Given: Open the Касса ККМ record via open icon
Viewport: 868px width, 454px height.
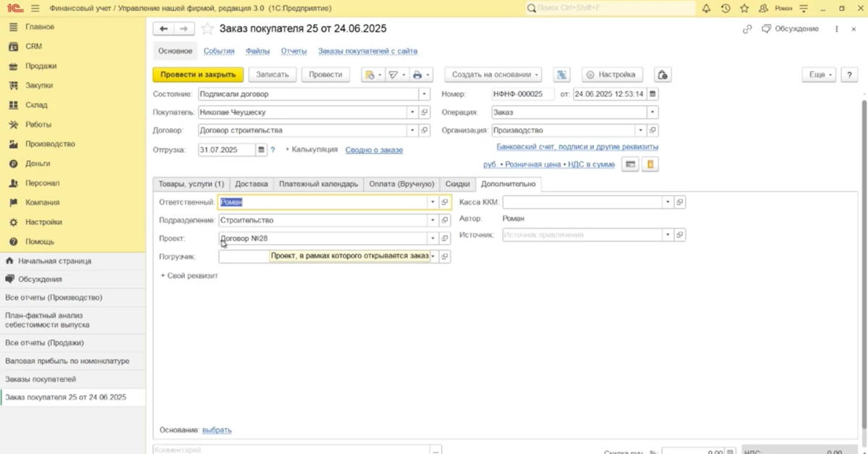Looking at the screenshot, I should point(680,203).
